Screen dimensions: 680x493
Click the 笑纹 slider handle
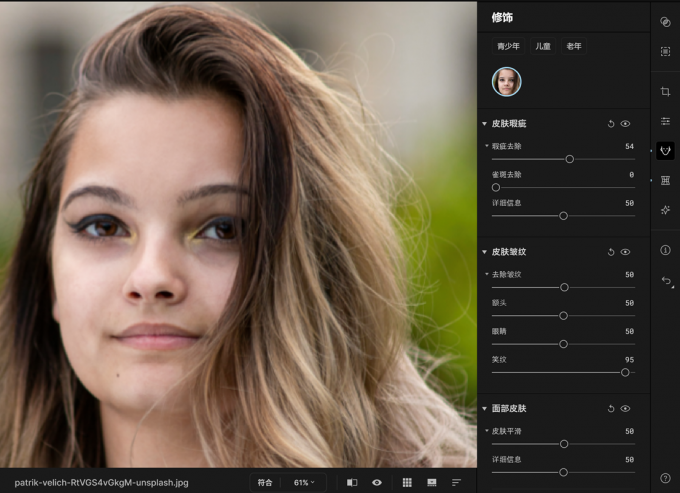pos(625,372)
